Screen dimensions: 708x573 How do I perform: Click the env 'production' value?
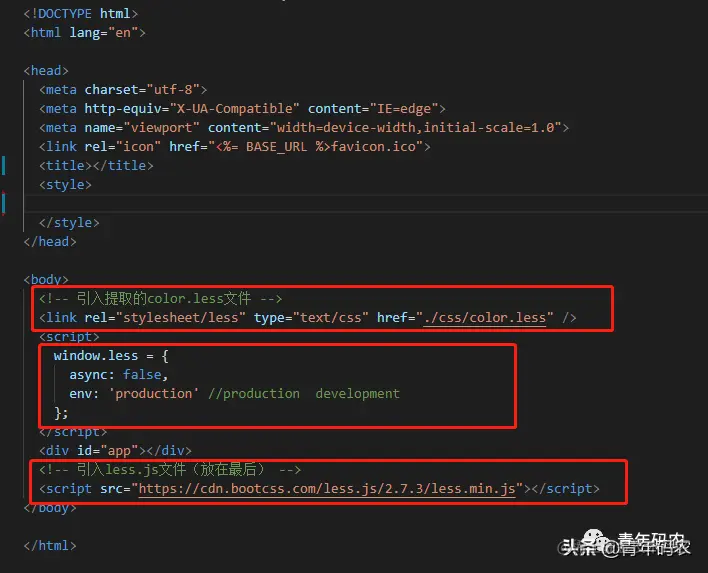154,394
